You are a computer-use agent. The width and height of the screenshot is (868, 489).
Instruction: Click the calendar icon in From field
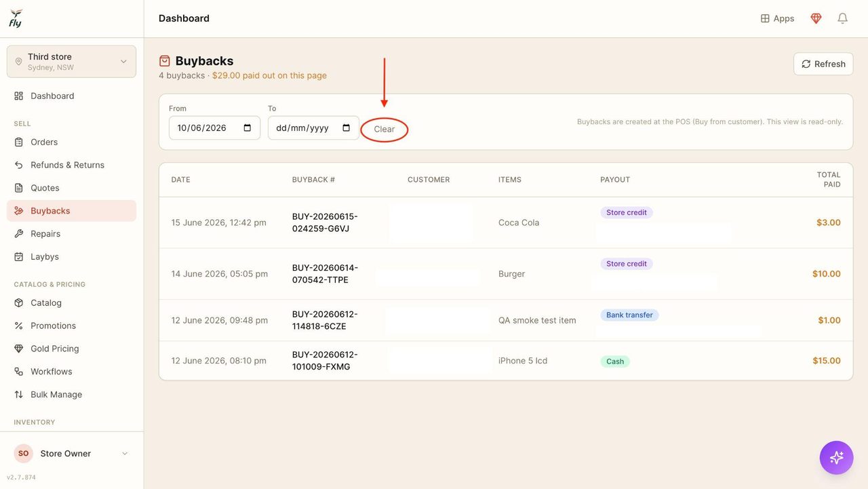click(x=248, y=128)
